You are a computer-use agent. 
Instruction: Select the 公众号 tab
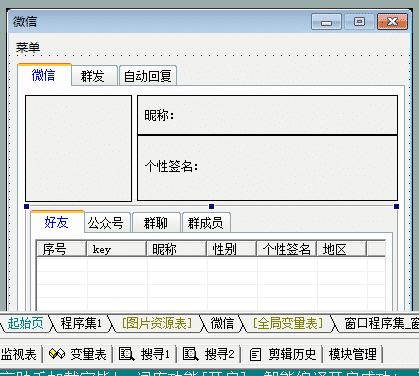[105, 223]
